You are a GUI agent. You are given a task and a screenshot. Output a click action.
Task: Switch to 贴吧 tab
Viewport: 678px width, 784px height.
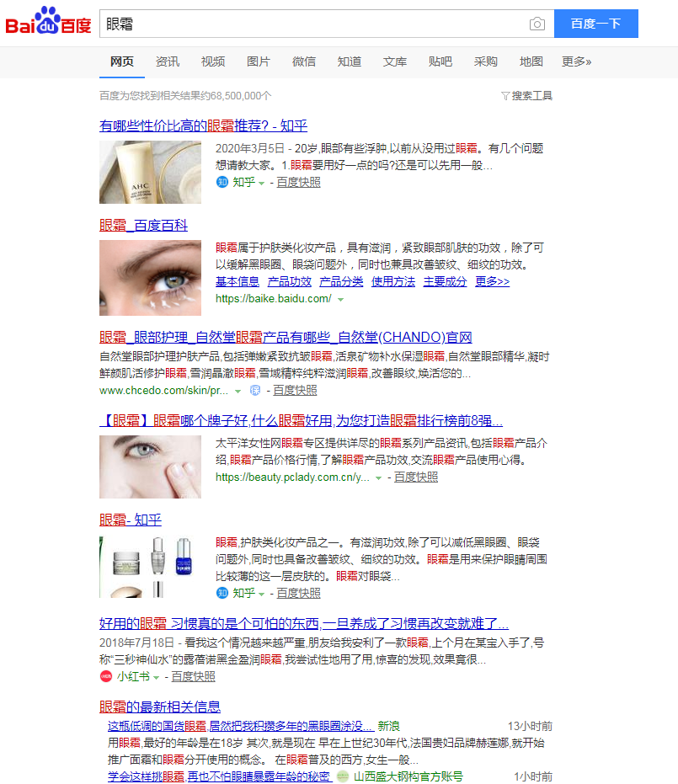pyautogui.click(x=440, y=61)
